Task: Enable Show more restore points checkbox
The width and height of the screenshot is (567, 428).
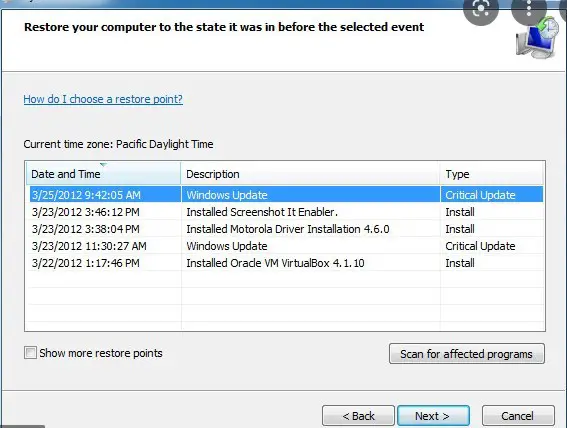Action: click(x=30, y=352)
